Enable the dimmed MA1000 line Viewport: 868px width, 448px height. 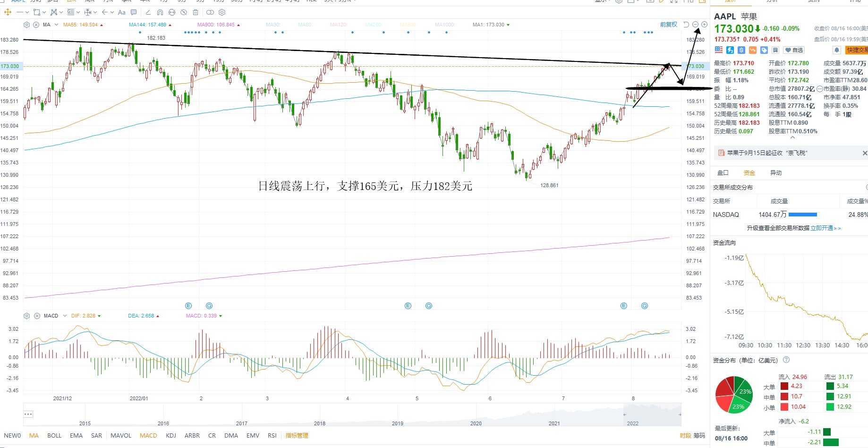tap(445, 25)
